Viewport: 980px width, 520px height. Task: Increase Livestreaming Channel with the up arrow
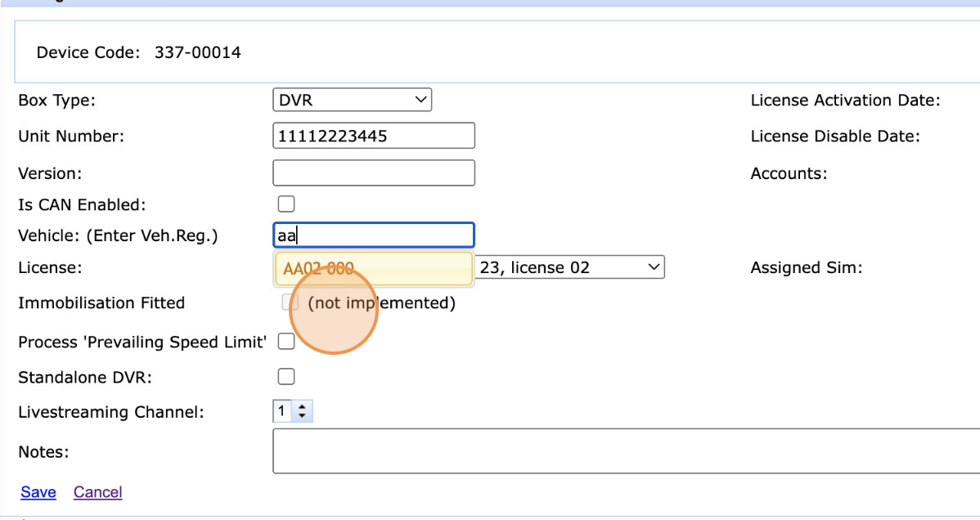tap(303, 407)
